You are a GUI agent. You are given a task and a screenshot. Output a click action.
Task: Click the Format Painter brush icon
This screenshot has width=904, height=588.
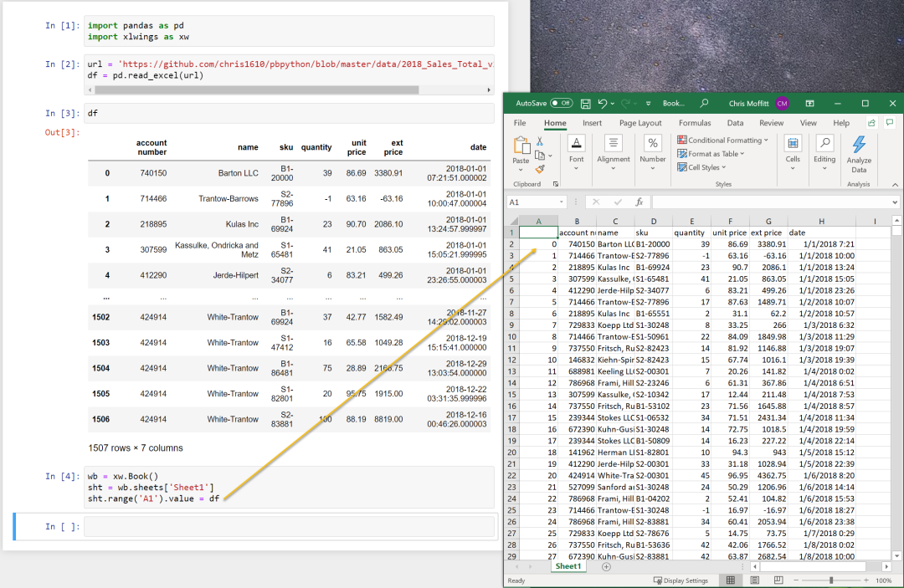tap(540, 169)
